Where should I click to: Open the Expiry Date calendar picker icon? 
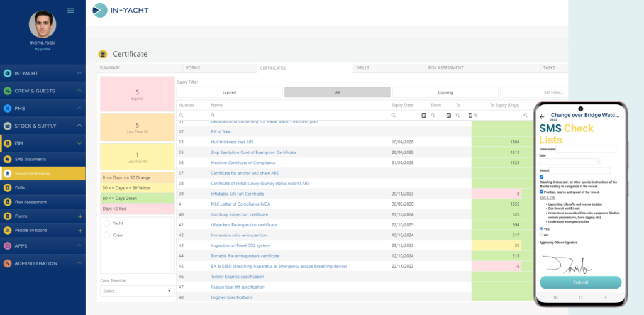tap(424, 116)
